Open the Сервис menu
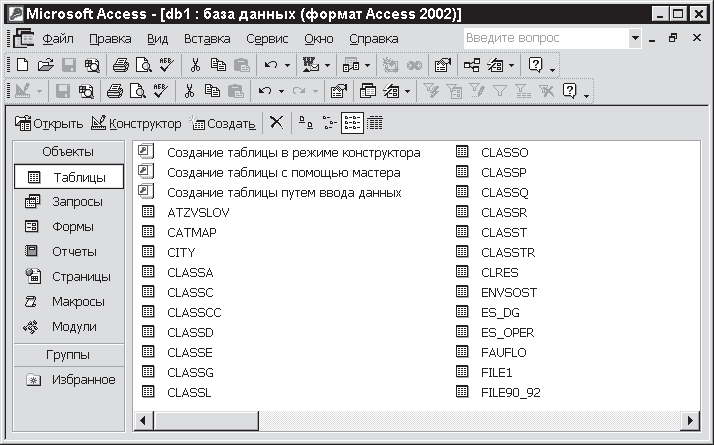The image size is (714, 445). [x=266, y=38]
